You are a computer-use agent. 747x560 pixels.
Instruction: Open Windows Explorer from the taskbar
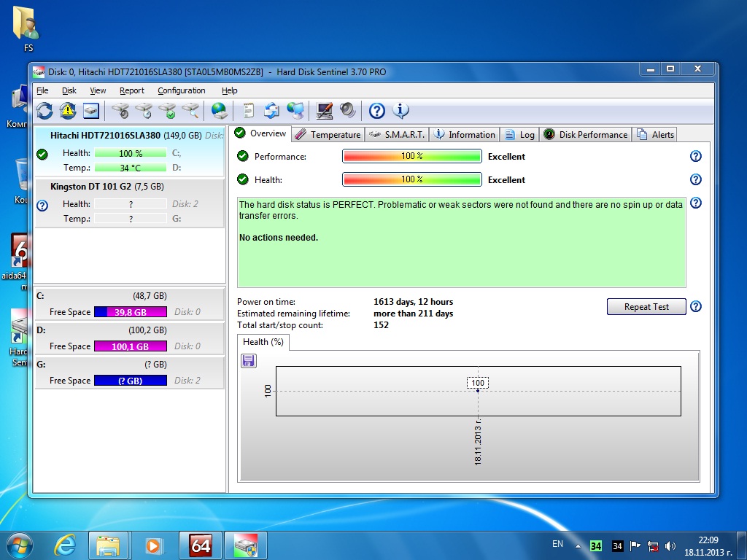108,545
